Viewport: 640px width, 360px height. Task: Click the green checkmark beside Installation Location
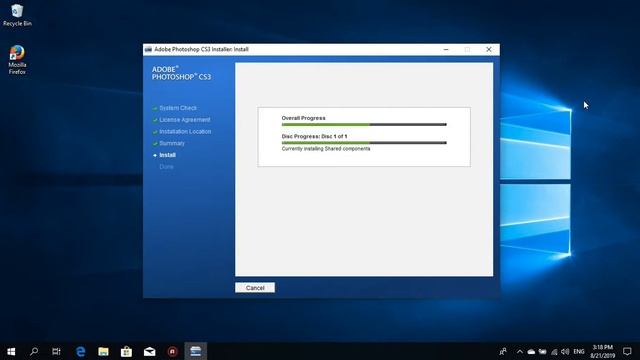coord(155,132)
